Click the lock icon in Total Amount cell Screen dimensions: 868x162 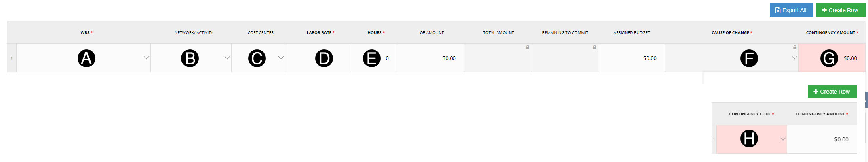click(527, 47)
